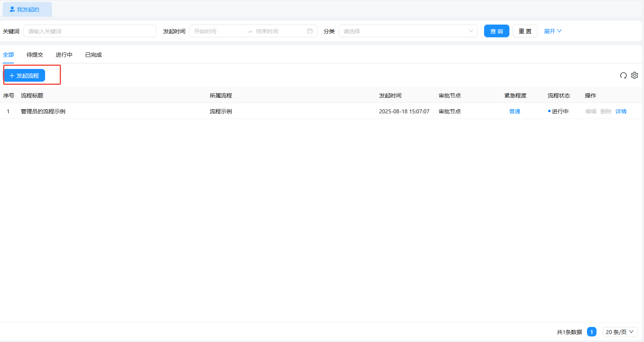This screenshot has height=342, width=644.
Task: Click the calendar icon in date range
Action: coord(310,31)
